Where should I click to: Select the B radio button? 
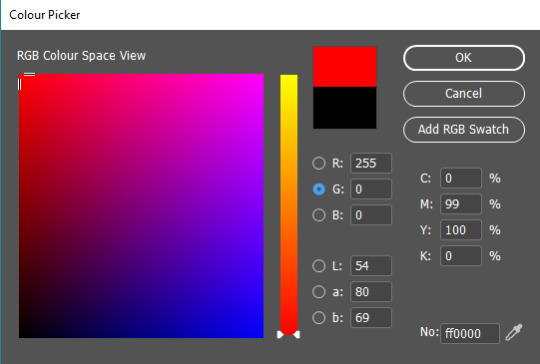click(x=319, y=215)
